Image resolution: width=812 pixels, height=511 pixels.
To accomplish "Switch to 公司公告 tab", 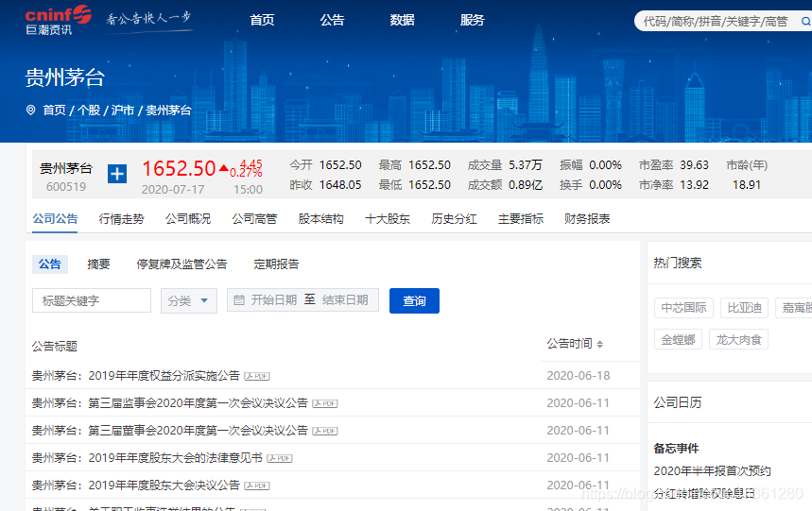I will 55,219.
